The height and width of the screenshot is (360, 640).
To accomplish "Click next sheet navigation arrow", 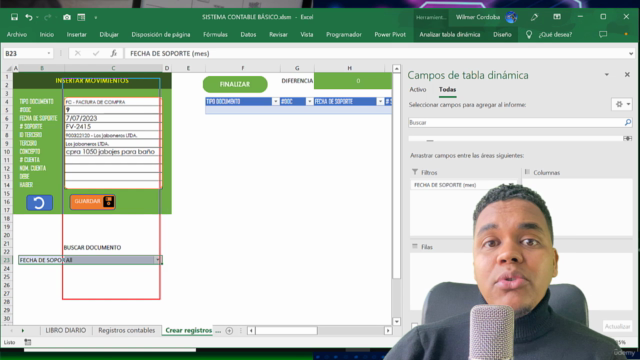I will click(22, 331).
